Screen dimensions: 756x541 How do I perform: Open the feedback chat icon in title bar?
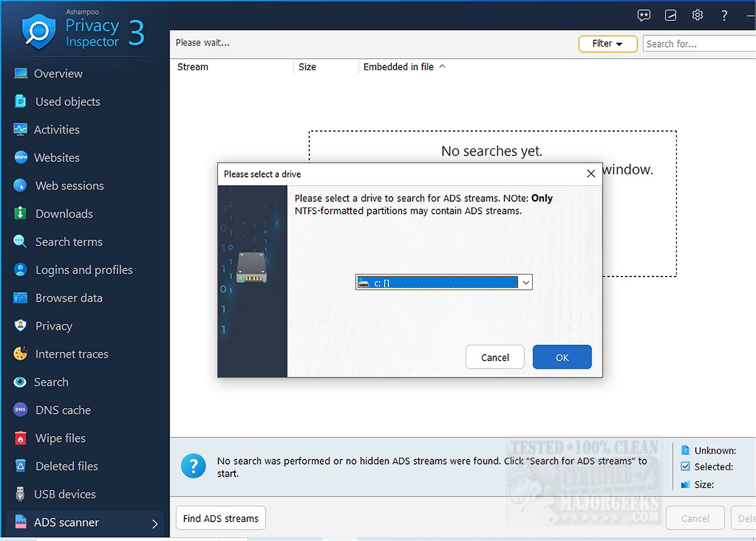point(644,15)
